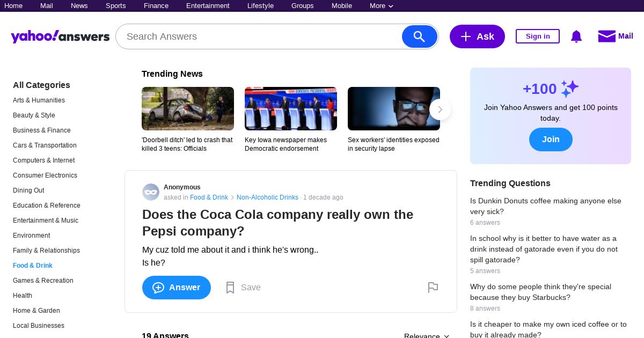Open the Democratic debate news thumbnail
This screenshot has height=338, width=644.
pos(291,108)
